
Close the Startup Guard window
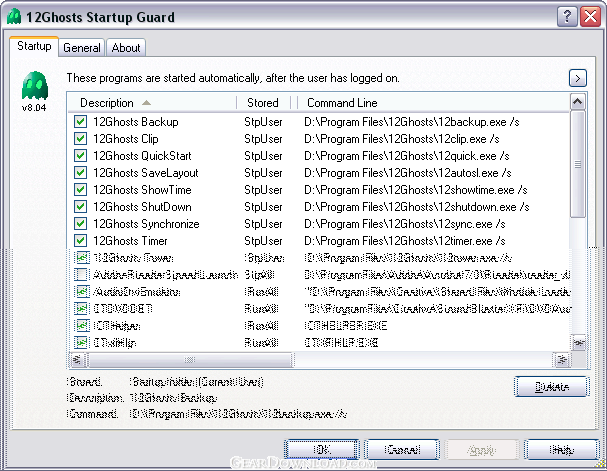click(590, 17)
